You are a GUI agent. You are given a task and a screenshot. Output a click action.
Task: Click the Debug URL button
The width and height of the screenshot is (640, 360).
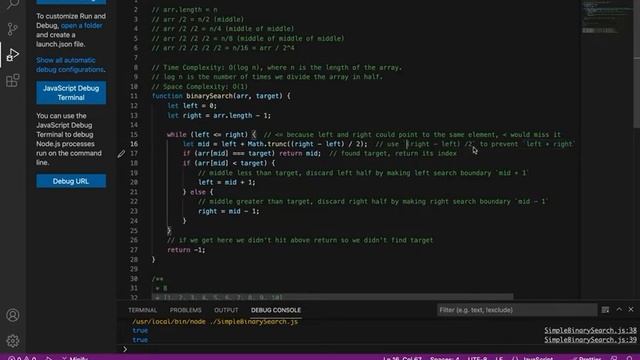(71, 181)
